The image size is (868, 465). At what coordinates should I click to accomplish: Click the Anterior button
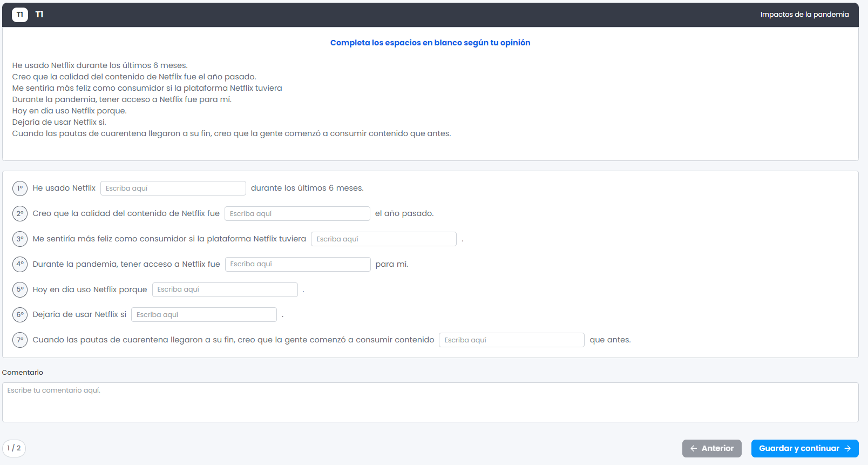(x=711, y=448)
